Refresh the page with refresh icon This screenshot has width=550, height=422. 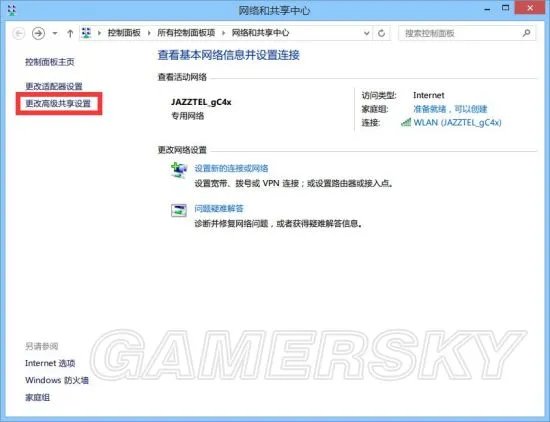(x=382, y=33)
